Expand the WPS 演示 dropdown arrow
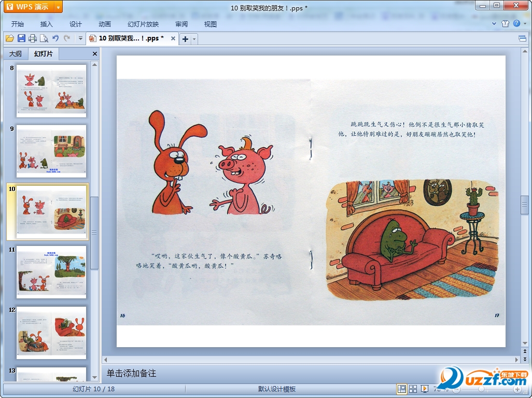This screenshot has width=532, height=398. [59, 7]
